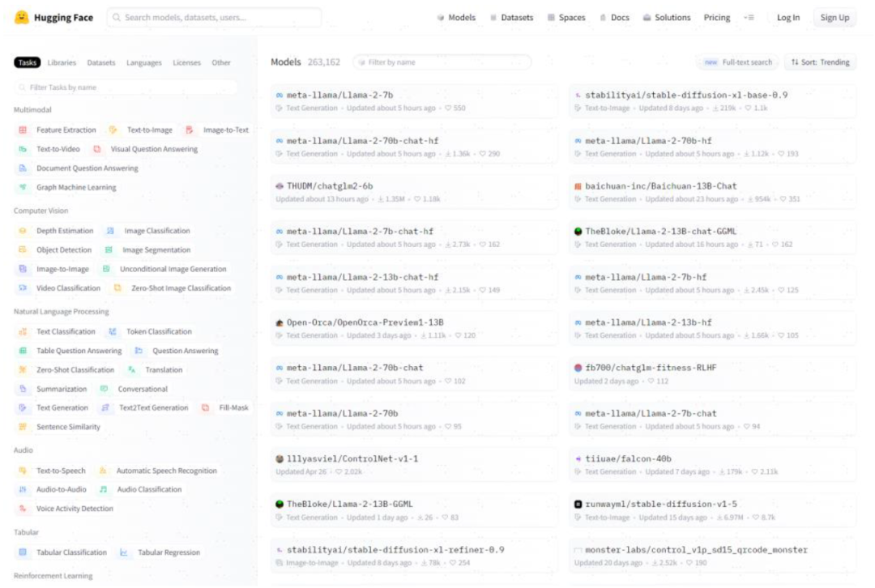Screen dimensions: 875x588
Task: Open Models in the top navigation
Action: (456, 18)
